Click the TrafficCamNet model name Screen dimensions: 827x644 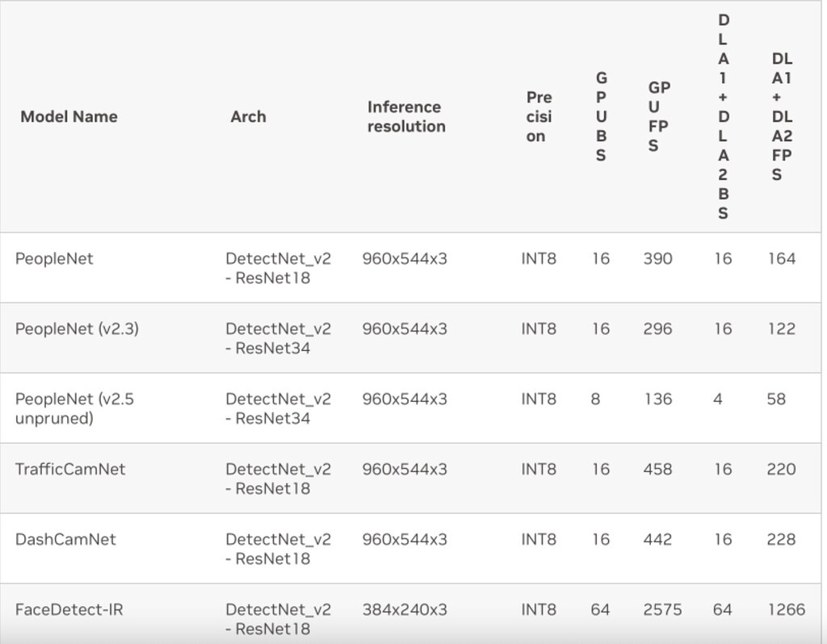click(70, 469)
